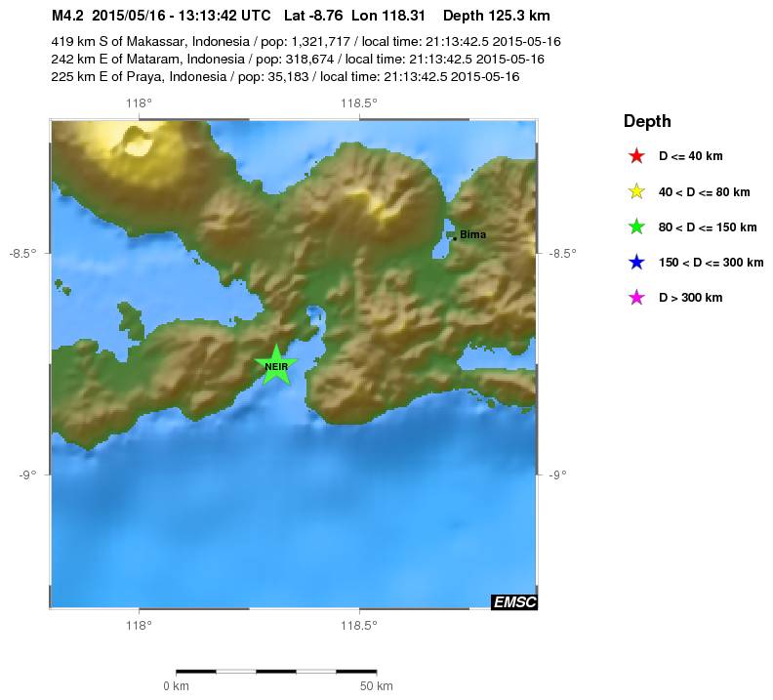Click the blue star depth legend icon

636,262
